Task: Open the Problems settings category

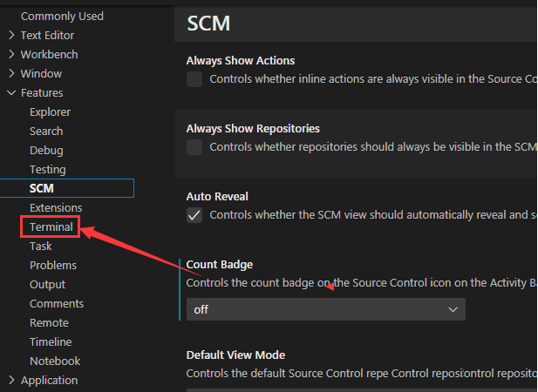Action: pyautogui.click(x=53, y=266)
